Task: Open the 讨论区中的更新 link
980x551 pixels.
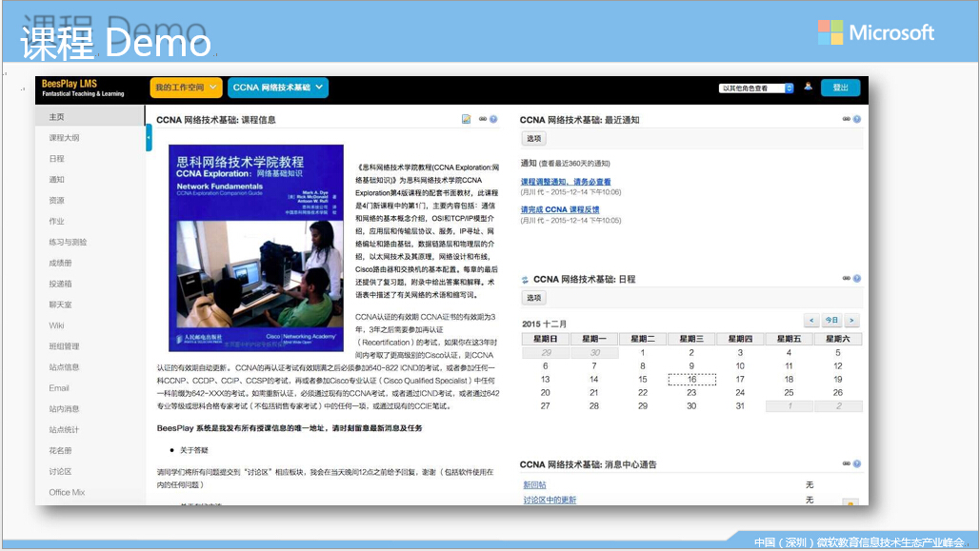Action: click(x=550, y=500)
